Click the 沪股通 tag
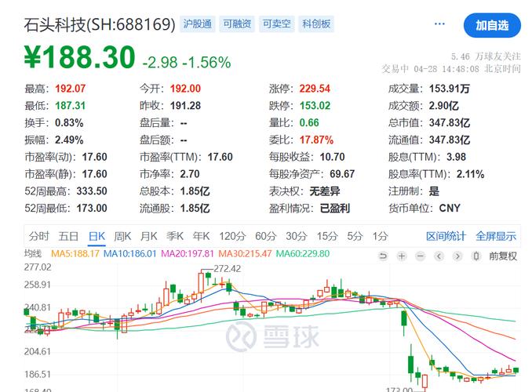Screen dimensions: 532x392 point(198,24)
